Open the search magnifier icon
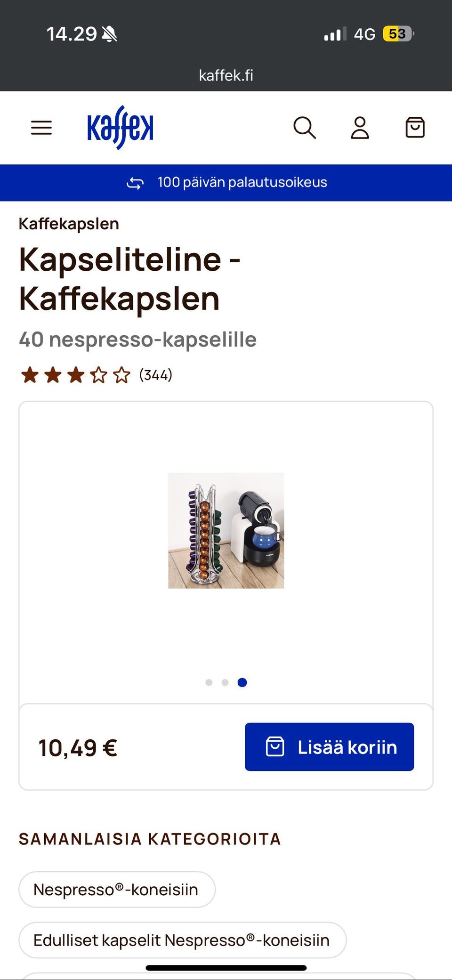This screenshot has width=452, height=980. point(305,128)
